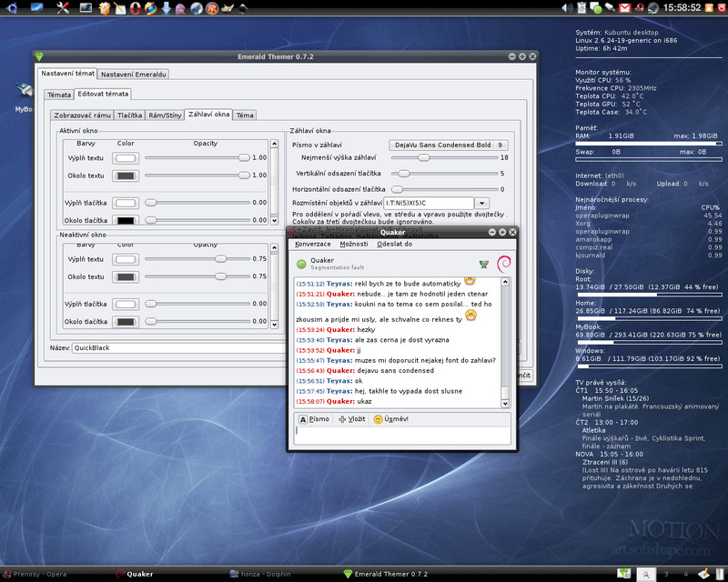Click the red logout power icon

point(721,7)
